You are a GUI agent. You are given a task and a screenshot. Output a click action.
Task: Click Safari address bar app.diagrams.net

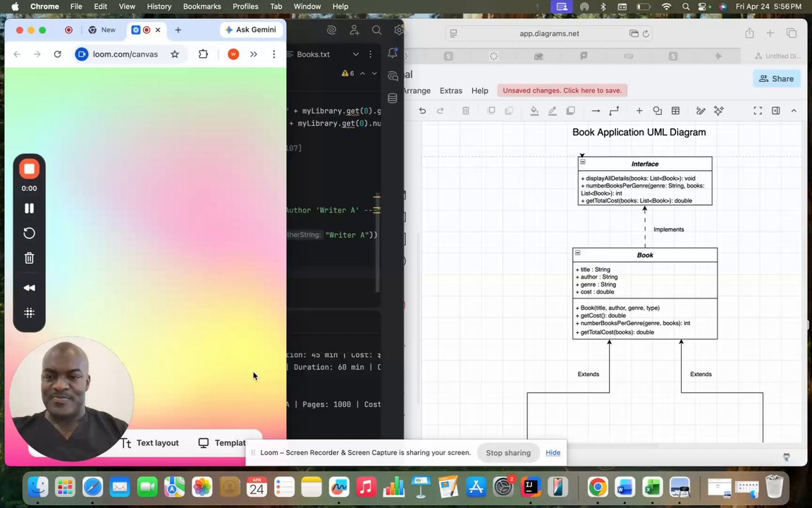tap(549, 33)
